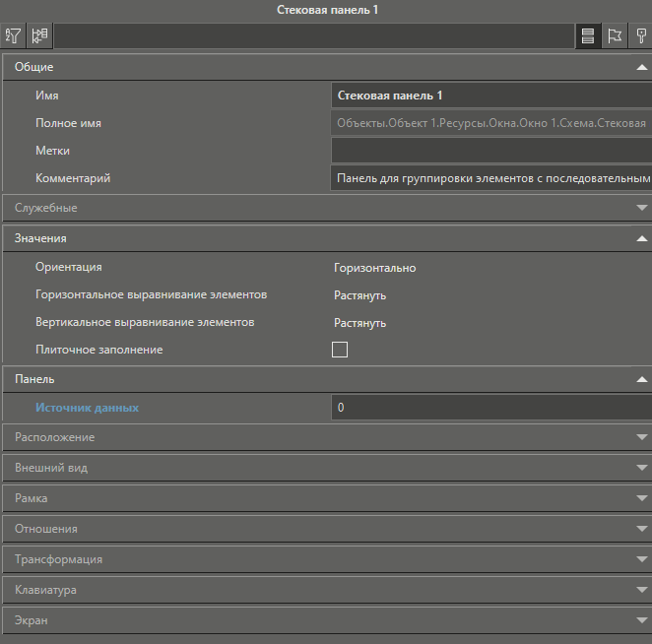Click the pin icon at toolbar right
Viewport: 652px width, 644px height.
(641, 36)
